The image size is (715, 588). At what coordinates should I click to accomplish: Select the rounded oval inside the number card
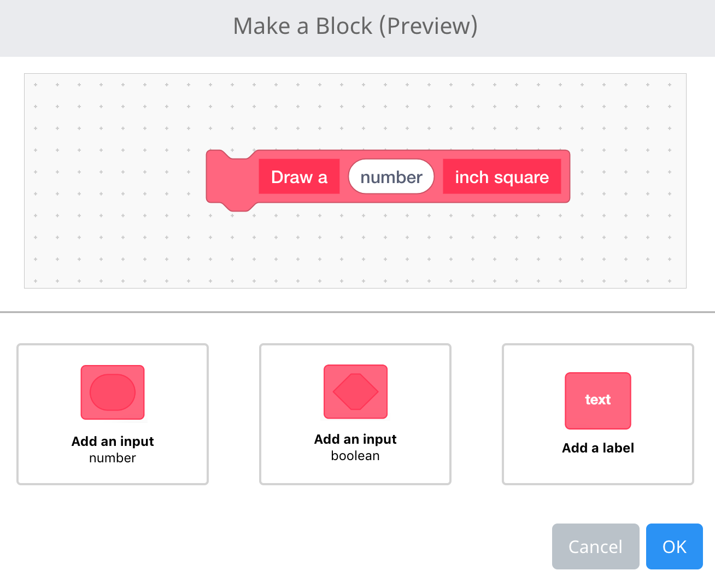(x=112, y=392)
